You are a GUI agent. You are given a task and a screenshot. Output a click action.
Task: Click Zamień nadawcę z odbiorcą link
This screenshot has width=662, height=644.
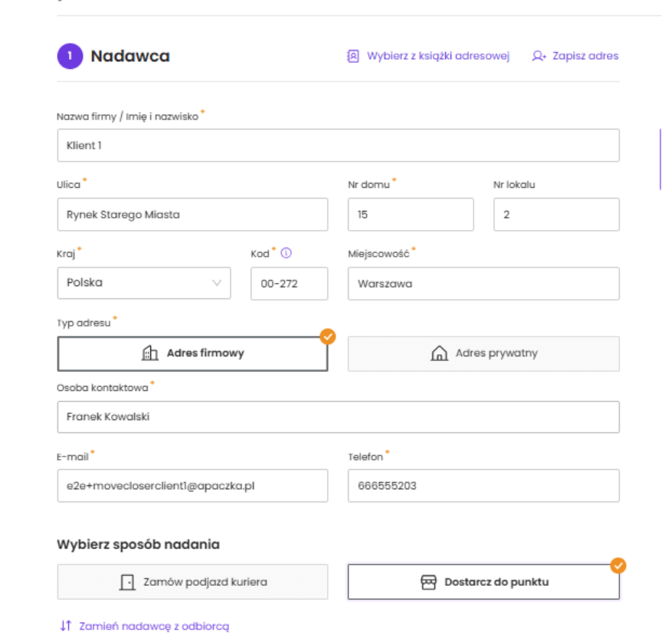153,626
